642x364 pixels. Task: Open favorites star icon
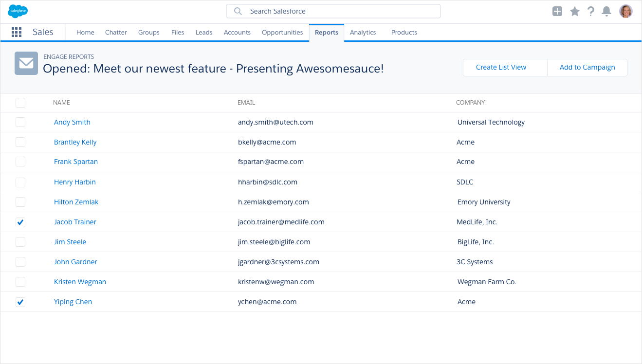tap(575, 11)
